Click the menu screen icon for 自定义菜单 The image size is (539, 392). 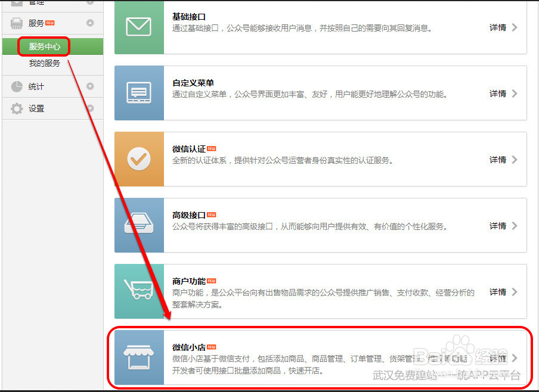[138, 93]
